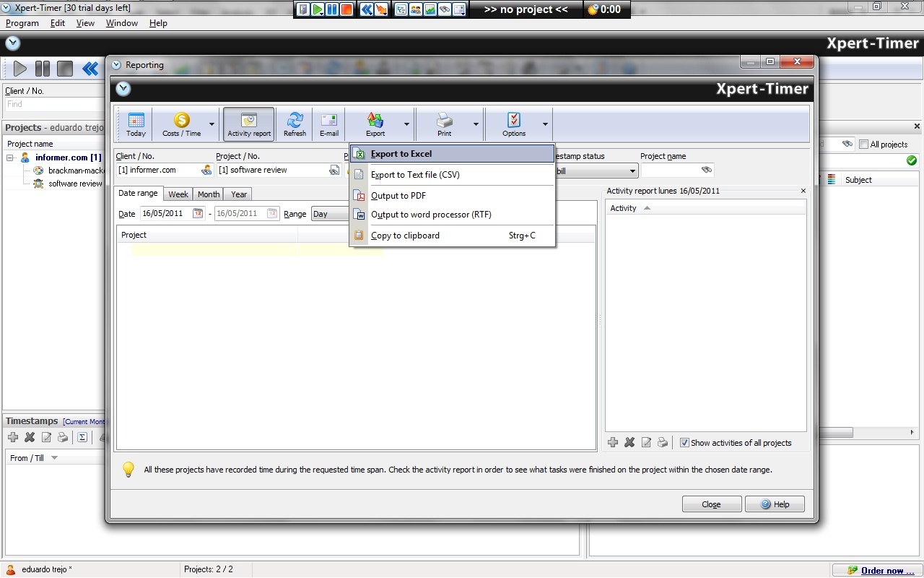Open calendar picker for start date
Screen dimensions: 924x578
click(x=198, y=213)
